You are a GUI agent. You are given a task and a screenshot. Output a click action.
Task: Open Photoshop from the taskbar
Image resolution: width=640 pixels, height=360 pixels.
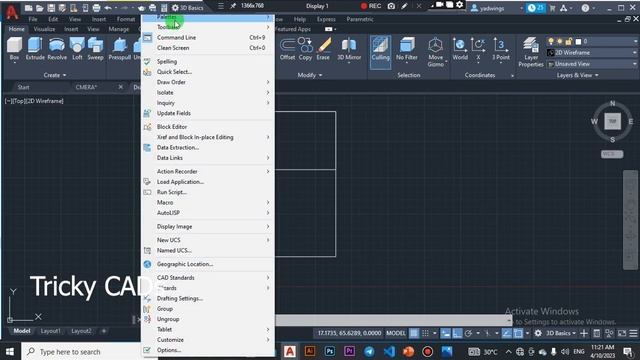329,351
